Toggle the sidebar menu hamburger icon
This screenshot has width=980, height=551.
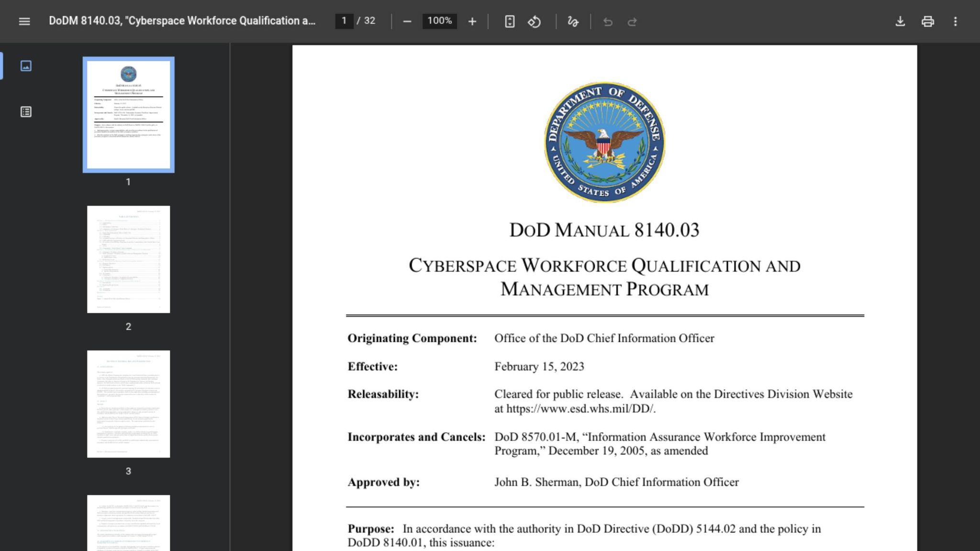(24, 22)
